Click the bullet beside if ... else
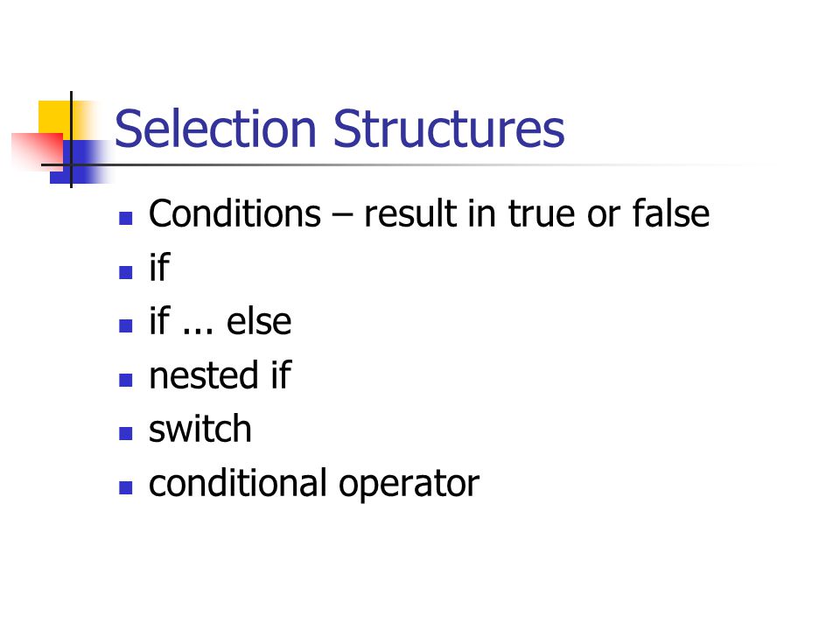Screen dimensions: 840x630 tap(126, 326)
